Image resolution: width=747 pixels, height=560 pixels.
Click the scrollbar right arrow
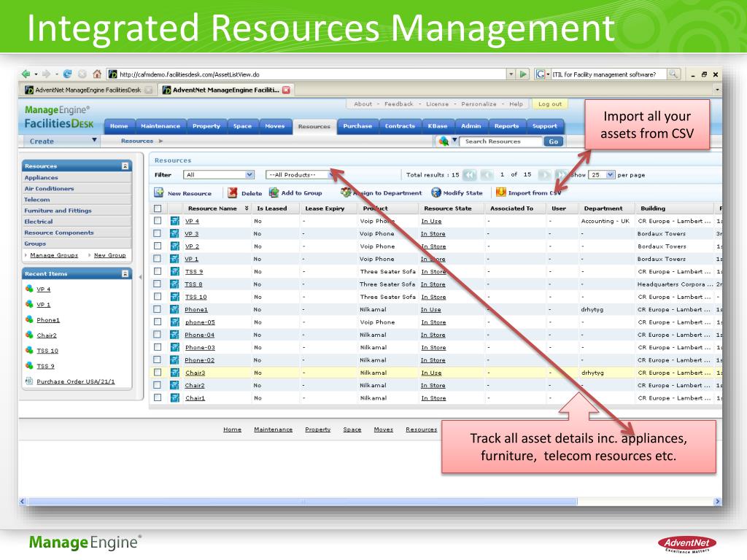pos(717,502)
